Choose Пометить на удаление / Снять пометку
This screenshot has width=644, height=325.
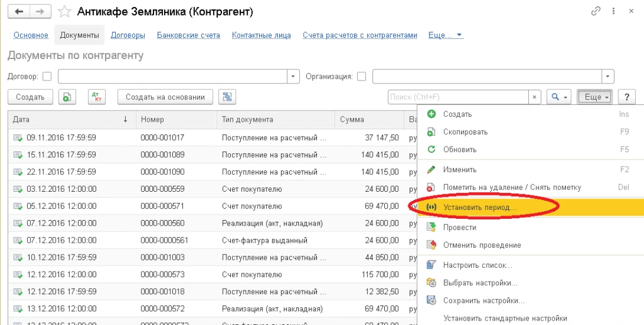(530, 187)
